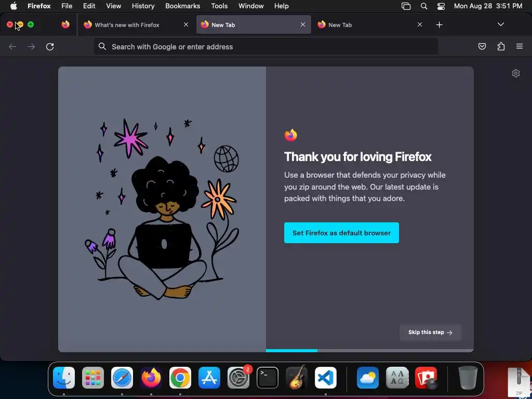Viewport: 532px width, 399px height.
Task: Close the active New Tab
Action: pos(303,24)
